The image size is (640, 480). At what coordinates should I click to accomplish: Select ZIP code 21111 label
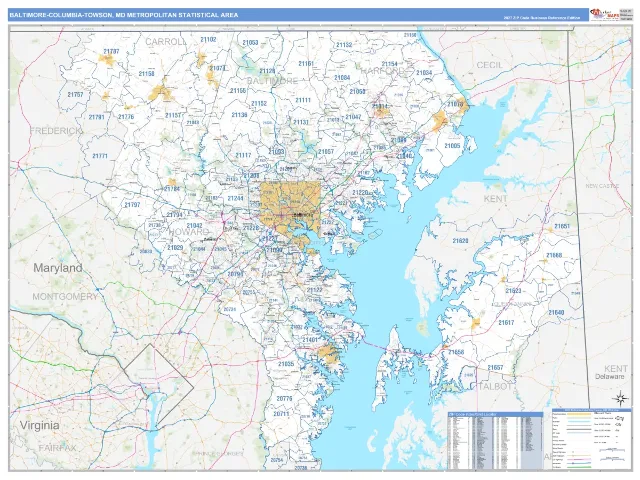click(303, 100)
